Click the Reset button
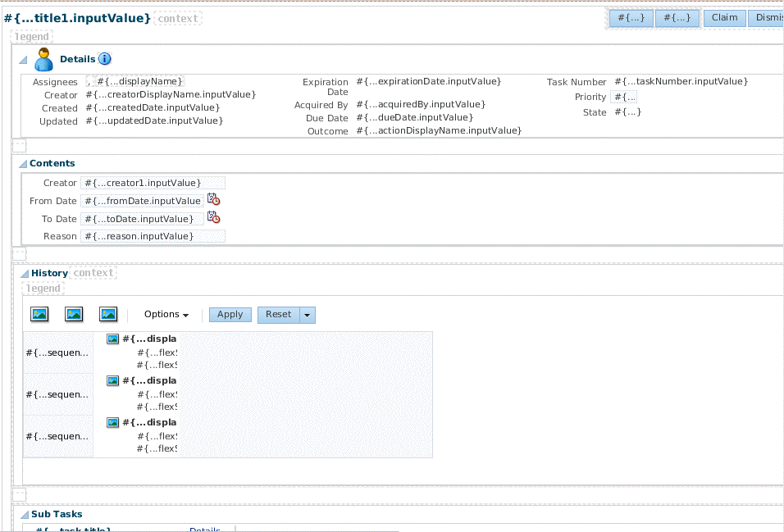Viewport: 784px width, 532px height. [x=279, y=315]
